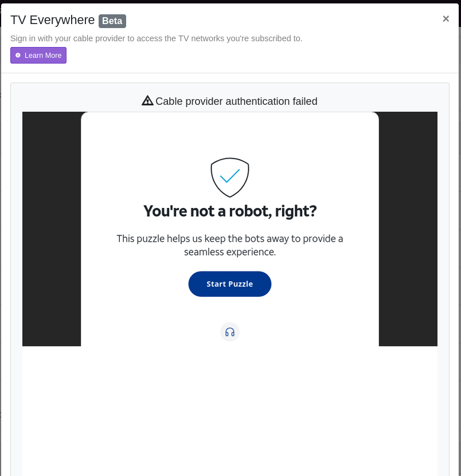This screenshot has width=461, height=476.
Task: Click the word "failed" in the error message
Action: coord(303,101)
